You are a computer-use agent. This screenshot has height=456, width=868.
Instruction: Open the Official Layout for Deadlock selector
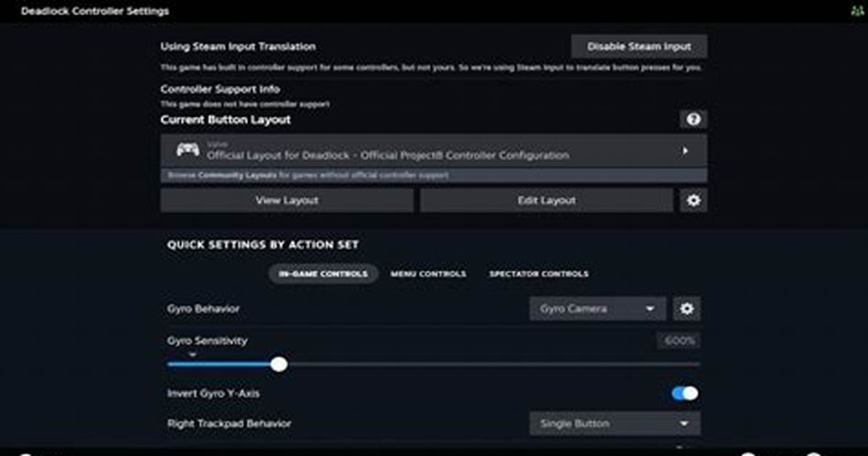coord(433,150)
